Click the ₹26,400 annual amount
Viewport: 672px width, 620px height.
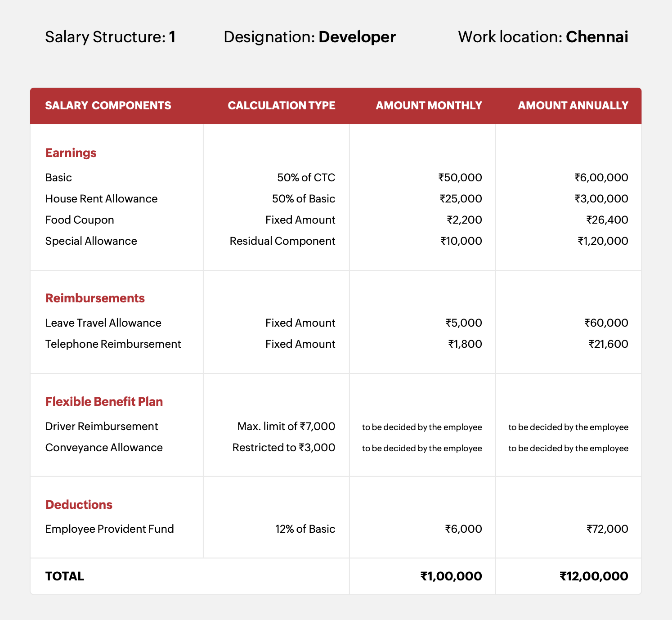coord(607,220)
